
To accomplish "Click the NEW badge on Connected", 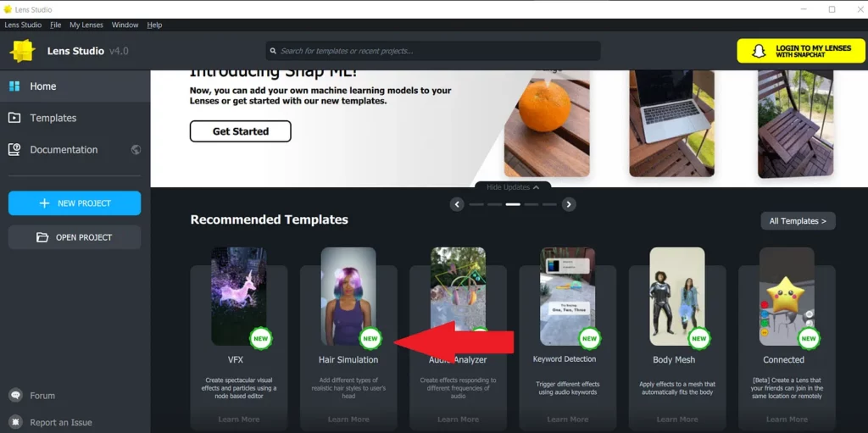I will (x=809, y=338).
